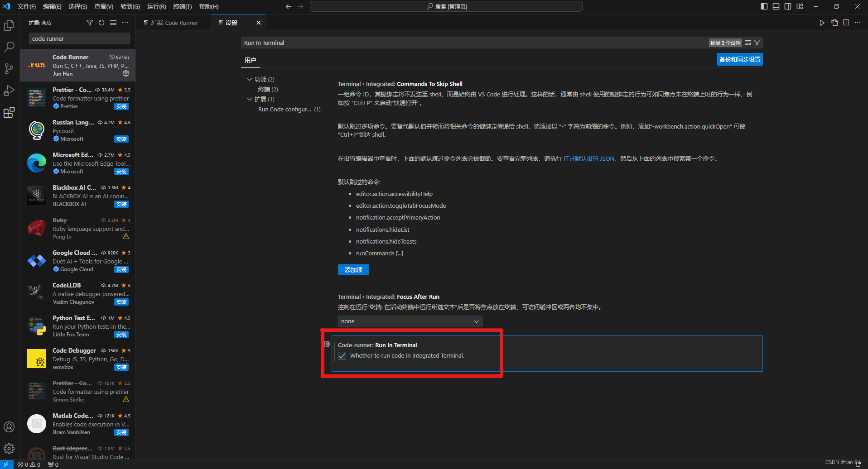Open the 终端(T) menu
This screenshot has width=868, height=469.
coord(183,6)
